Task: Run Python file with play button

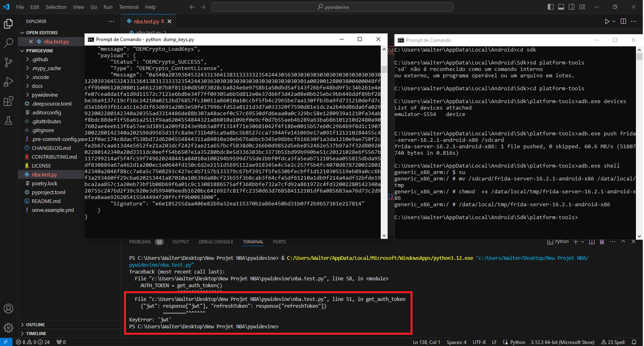Action: (x=607, y=21)
